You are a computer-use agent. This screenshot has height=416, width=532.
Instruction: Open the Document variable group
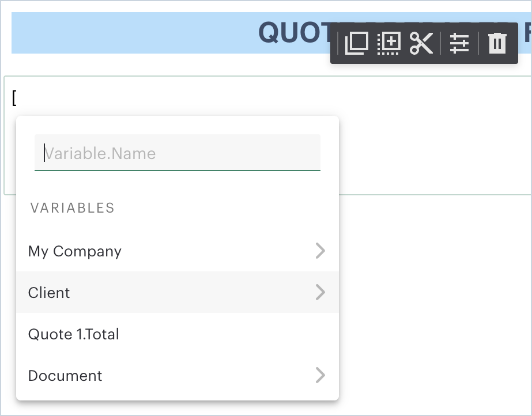[x=65, y=376]
